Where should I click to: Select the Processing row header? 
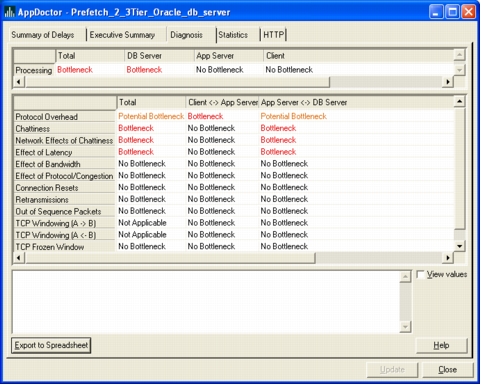[34, 70]
